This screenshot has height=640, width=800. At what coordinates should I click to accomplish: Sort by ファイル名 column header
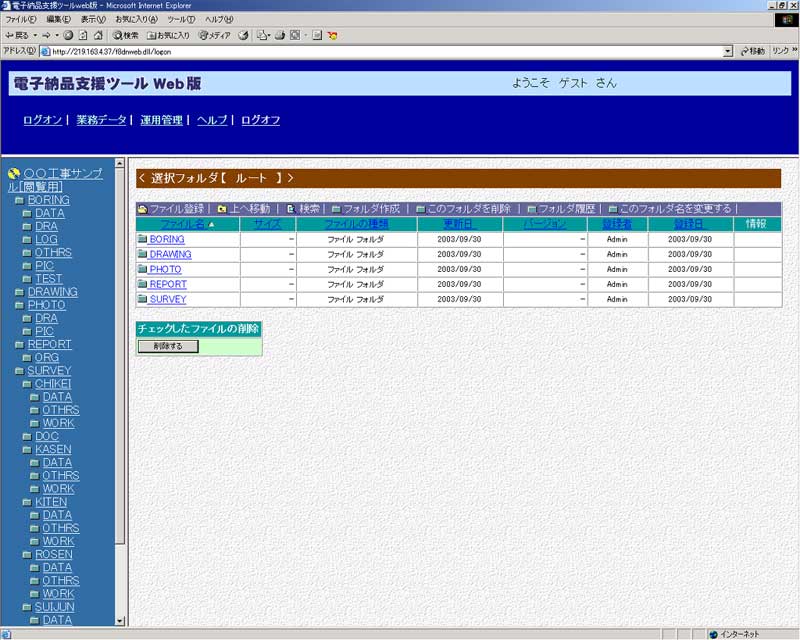coord(182,224)
